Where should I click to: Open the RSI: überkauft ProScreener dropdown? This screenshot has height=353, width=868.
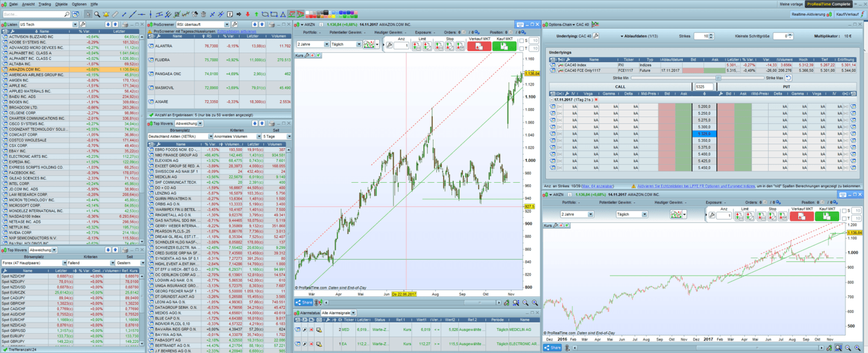pos(227,24)
